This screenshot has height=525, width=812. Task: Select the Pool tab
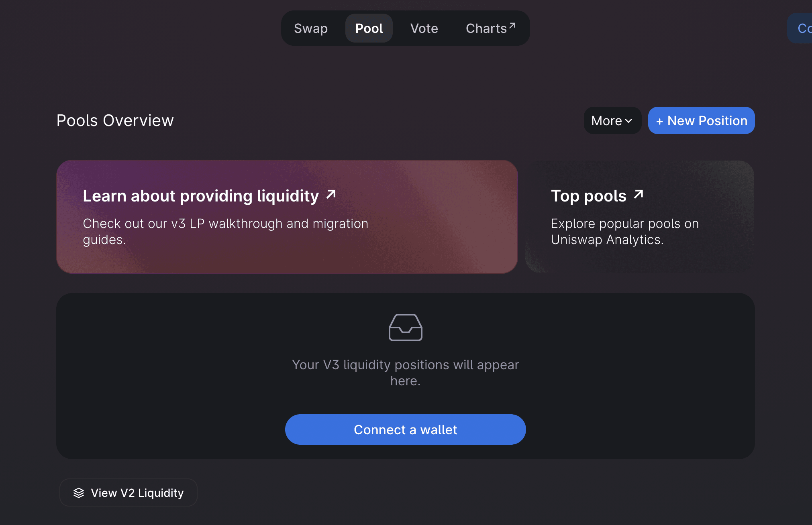tap(369, 28)
